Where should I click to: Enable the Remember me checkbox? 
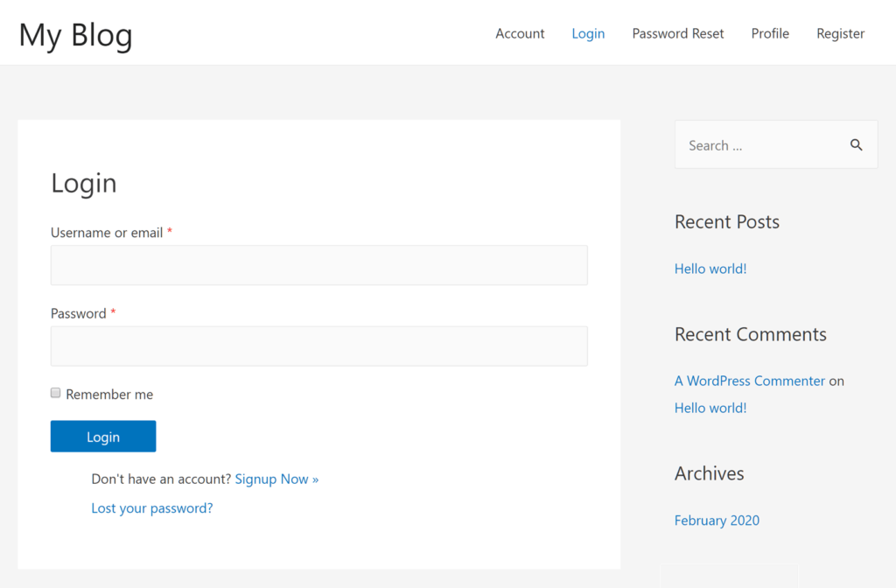pyautogui.click(x=55, y=393)
